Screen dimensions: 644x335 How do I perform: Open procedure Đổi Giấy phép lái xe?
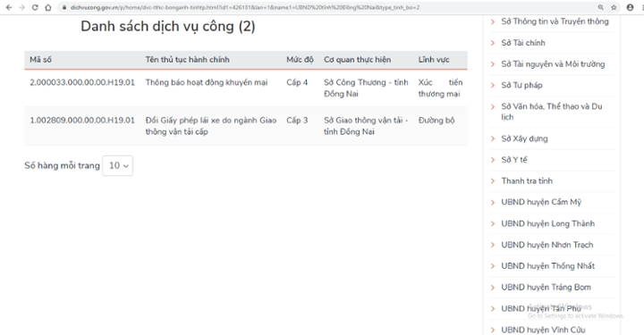(211, 126)
